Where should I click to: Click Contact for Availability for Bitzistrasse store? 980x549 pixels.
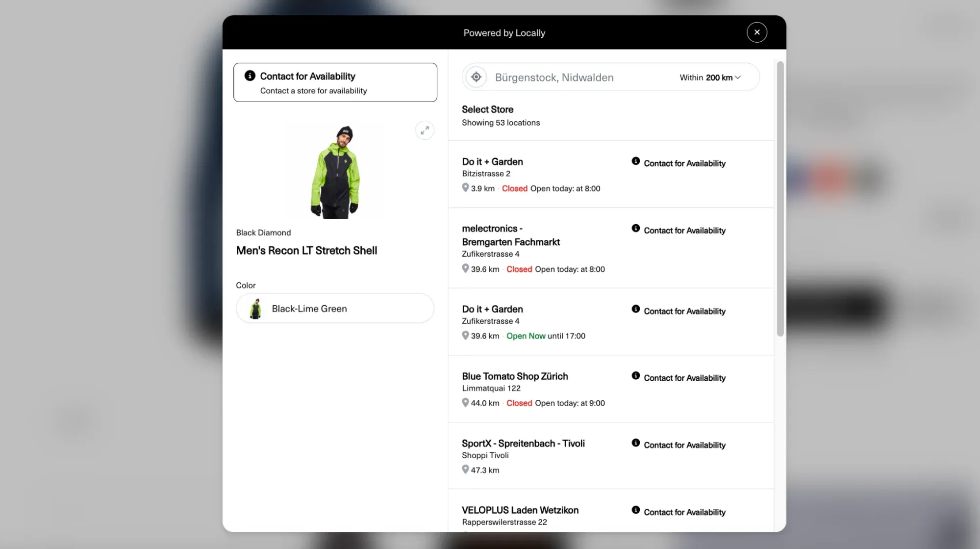pos(684,163)
